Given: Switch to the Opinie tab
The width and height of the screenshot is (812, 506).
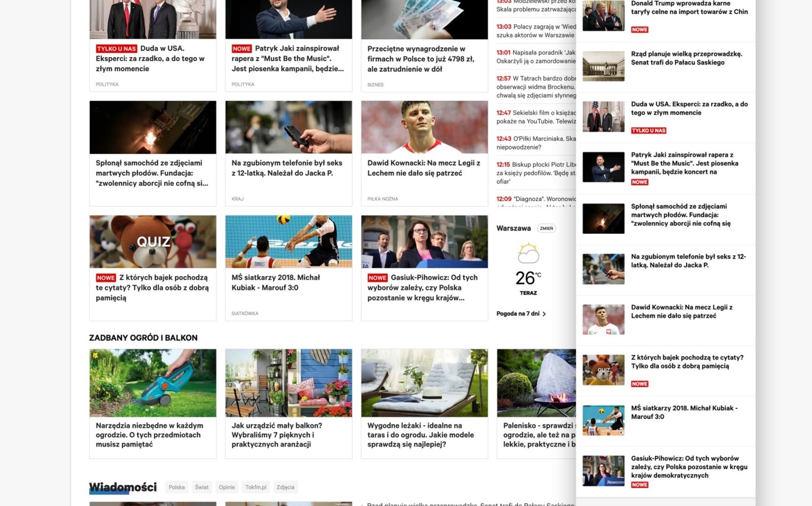Looking at the screenshot, I should coord(227,487).
